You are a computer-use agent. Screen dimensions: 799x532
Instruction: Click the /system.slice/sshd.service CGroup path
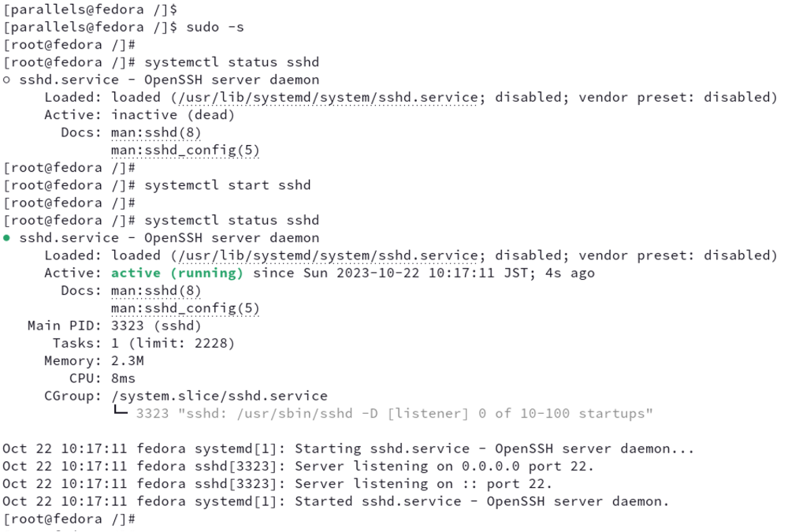tap(220, 396)
